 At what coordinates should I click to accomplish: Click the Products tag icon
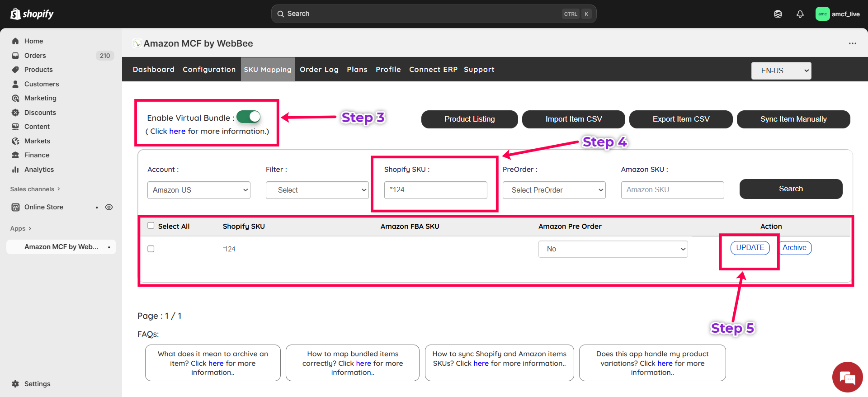pos(15,70)
